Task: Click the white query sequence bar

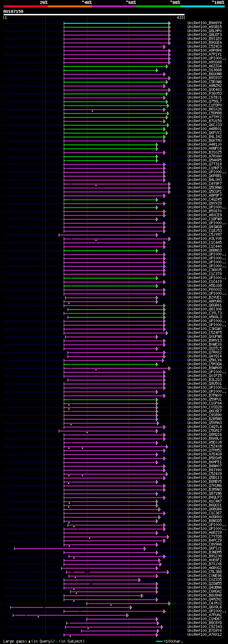Action: (x=94, y=15)
